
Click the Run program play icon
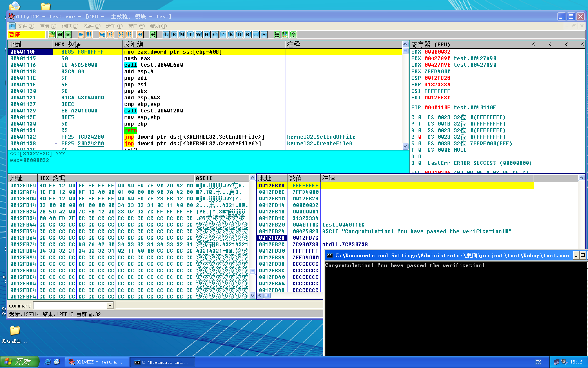tap(81, 35)
